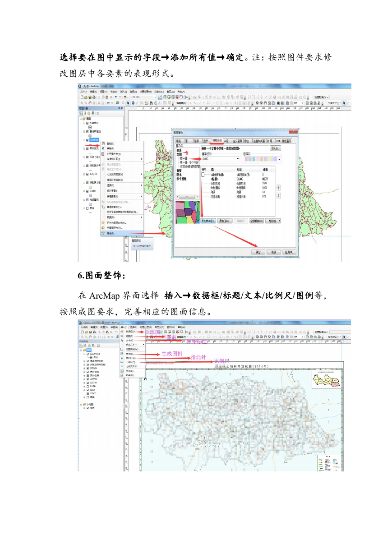Click Undo arrow in untitled ArcMap toolbar
Viewport: 392px width, 554px height.
click(x=116, y=97)
